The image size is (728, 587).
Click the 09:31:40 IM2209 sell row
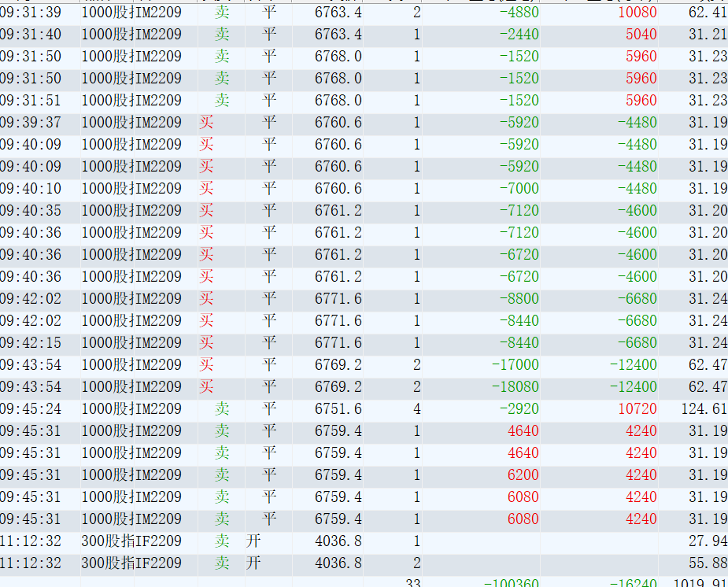(364, 35)
